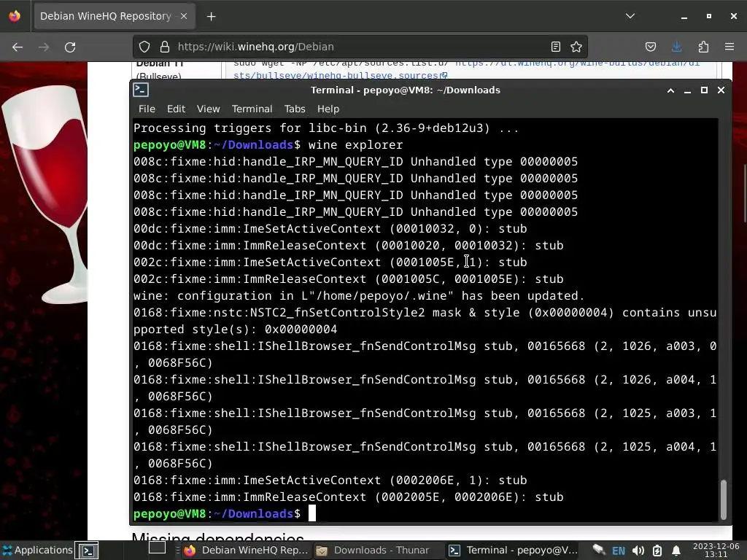This screenshot has height=560, width=747.
Task: Roll up the terminal window
Action: tap(670, 90)
